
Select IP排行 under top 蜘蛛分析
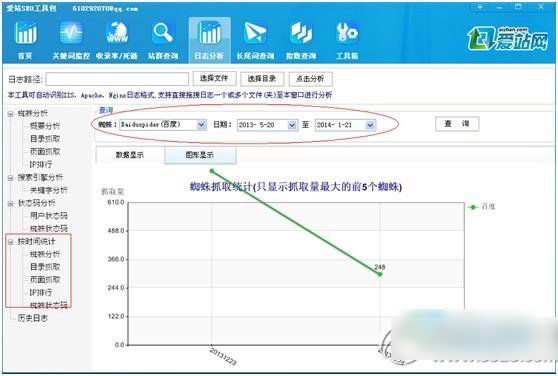[x=41, y=164]
